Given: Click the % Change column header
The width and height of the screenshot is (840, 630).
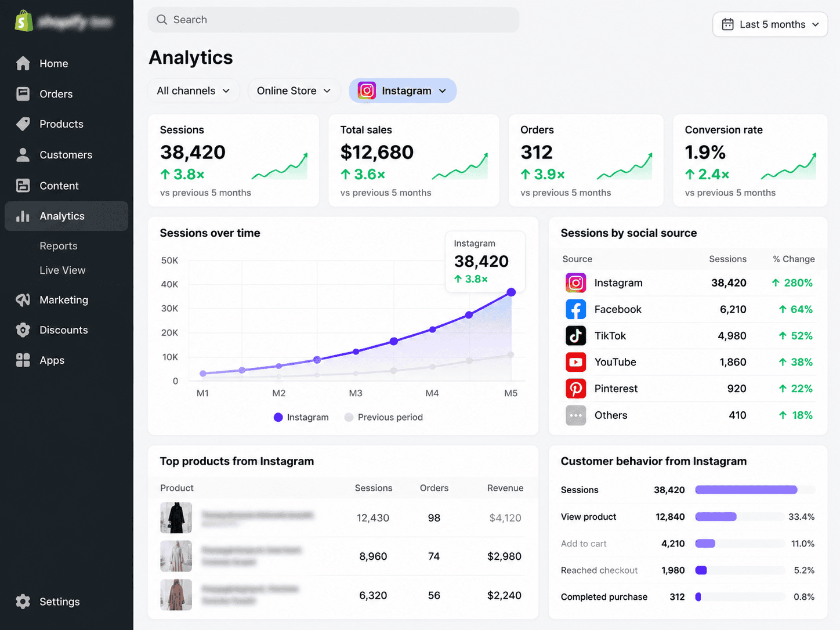Looking at the screenshot, I should 794,259.
